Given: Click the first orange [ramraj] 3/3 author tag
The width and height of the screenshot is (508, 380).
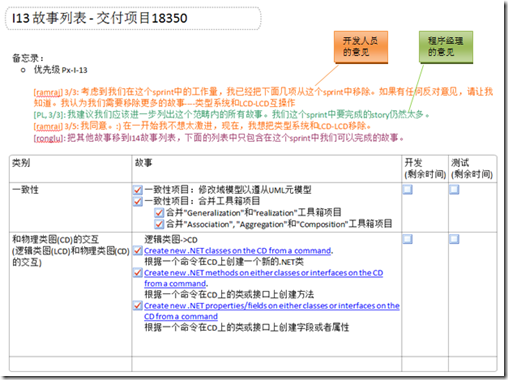Looking at the screenshot, I should [x=48, y=92].
